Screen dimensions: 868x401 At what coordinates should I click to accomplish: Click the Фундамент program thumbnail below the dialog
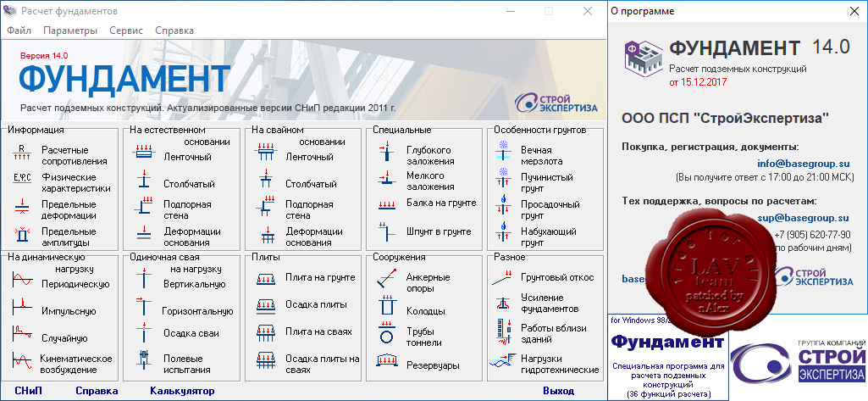667,357
